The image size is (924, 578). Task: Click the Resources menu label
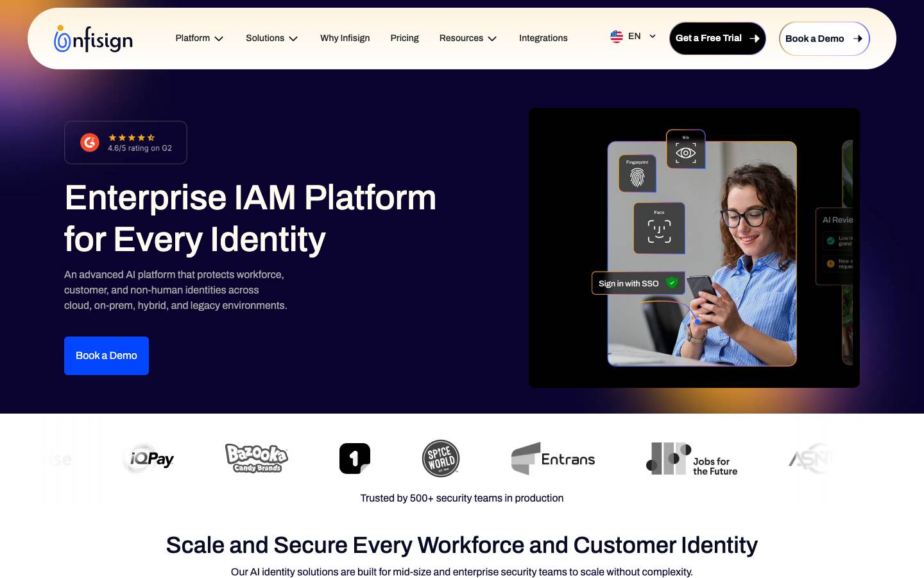461,38
